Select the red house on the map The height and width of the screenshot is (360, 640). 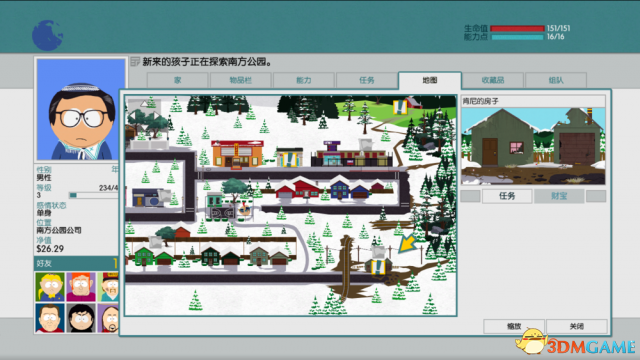(x=299, y=188)
